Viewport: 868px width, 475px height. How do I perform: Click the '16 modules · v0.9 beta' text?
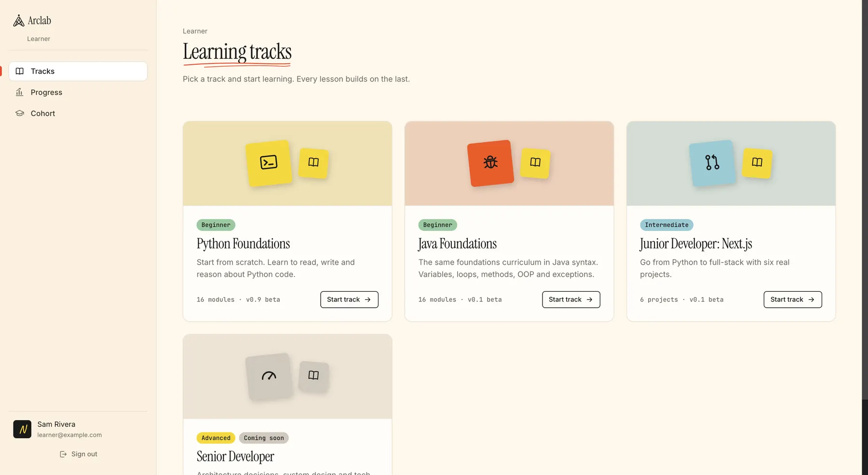pos(238,300)
